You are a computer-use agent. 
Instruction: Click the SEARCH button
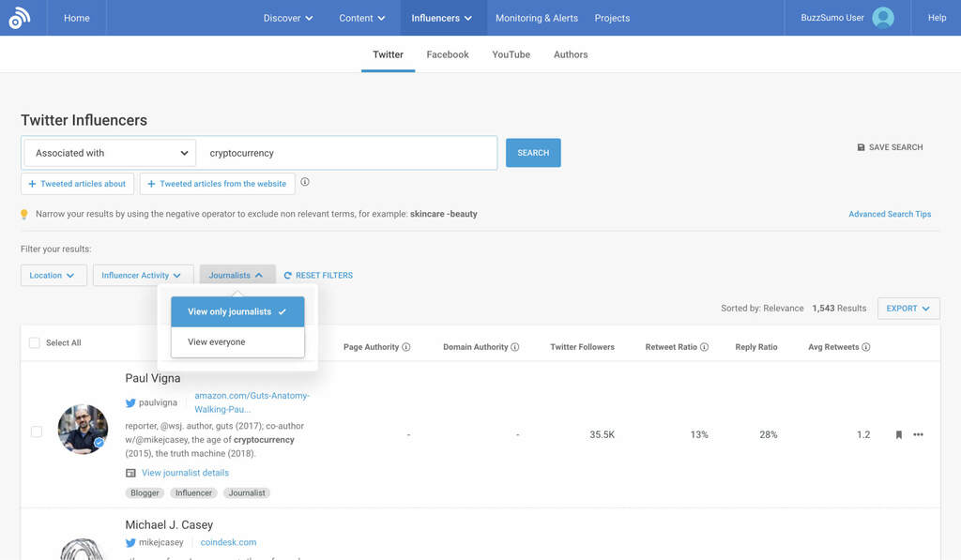point(533,152)
